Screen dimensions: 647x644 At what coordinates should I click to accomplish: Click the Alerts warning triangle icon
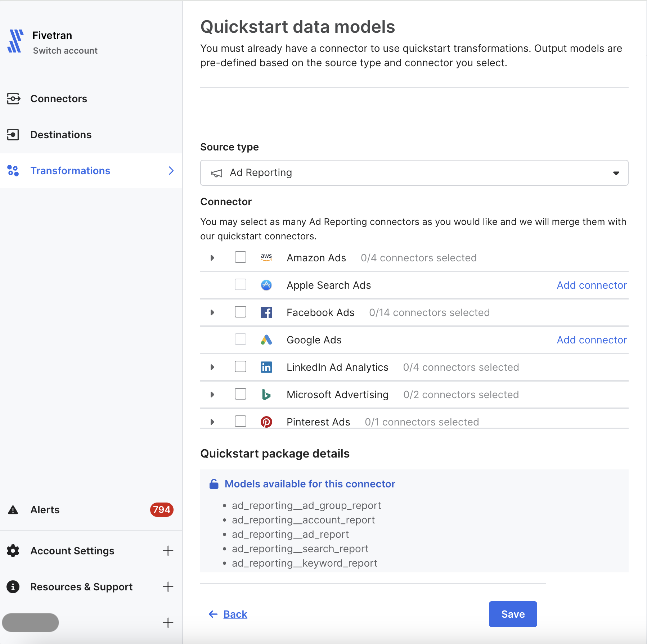click(13, 510)
